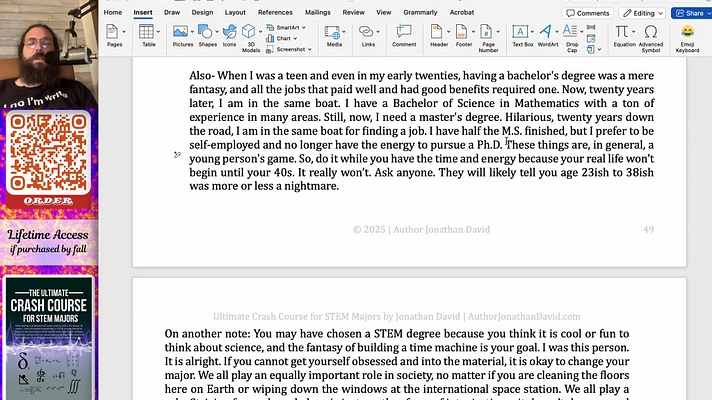Click in the paragraph starting with Also-
The width and height of the screenshot is (712, 400).
(x=420, y=130)
